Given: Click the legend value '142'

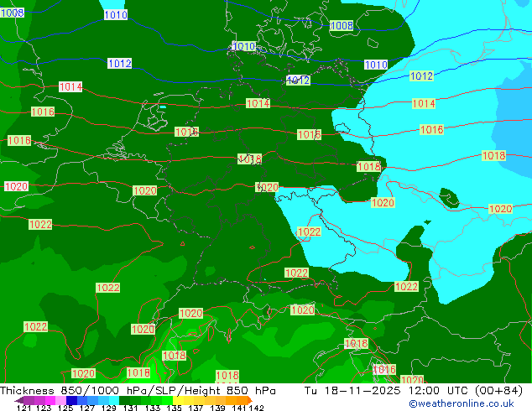Looking at the screenshot, I should 257,408.
